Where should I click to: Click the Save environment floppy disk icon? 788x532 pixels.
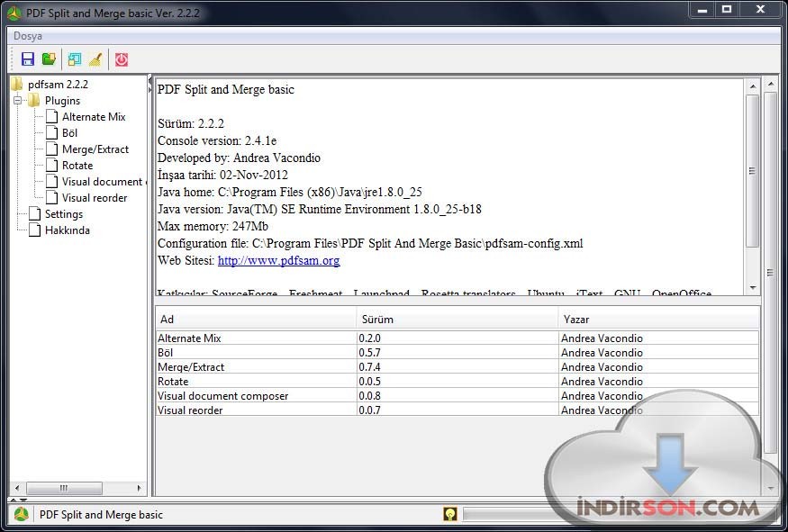(28, 59)
